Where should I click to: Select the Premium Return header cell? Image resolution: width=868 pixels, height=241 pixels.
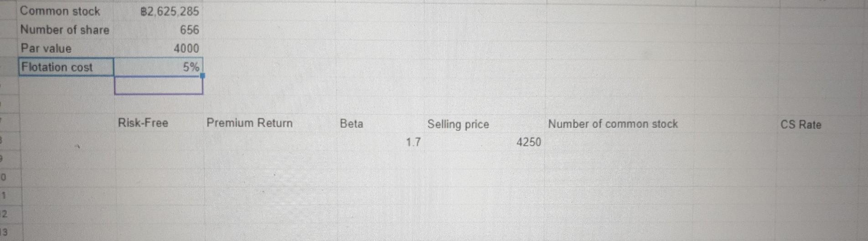(x=249, y=123)
